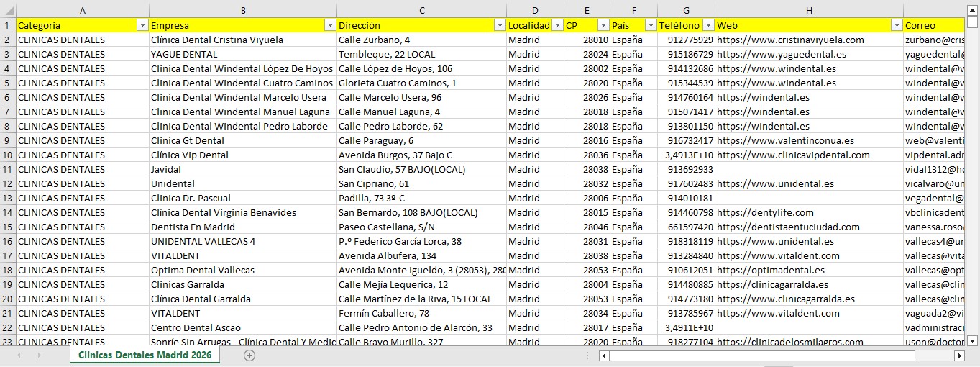Open the clinicavipdental.com web link cell
This screenshot has height=367, width=980.
[x=809, y=155]
